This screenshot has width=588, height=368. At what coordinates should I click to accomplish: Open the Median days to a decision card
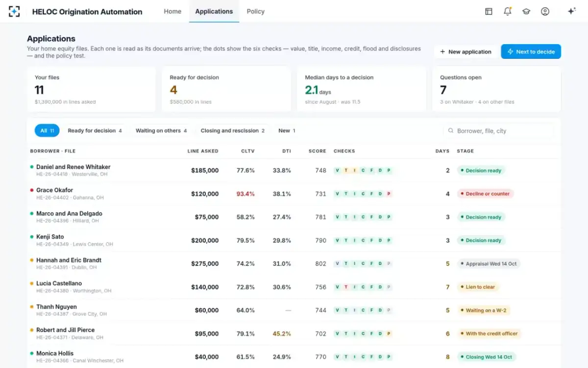(x=362, y=89)
